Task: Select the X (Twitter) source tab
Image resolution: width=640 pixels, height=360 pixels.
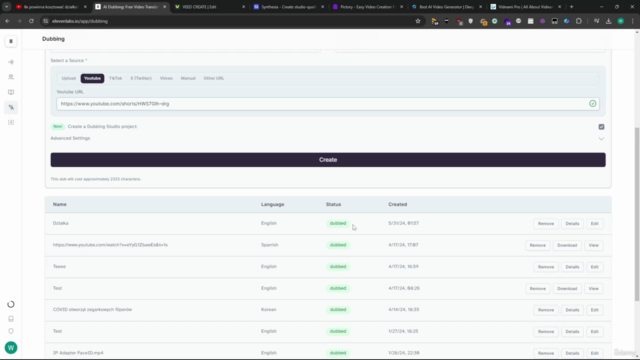Action: 141,78
